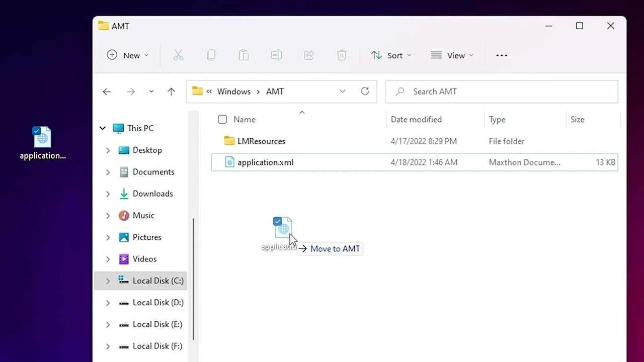Expand the Pictures tree node
This screenshot has width=644, height=362.
108,237
